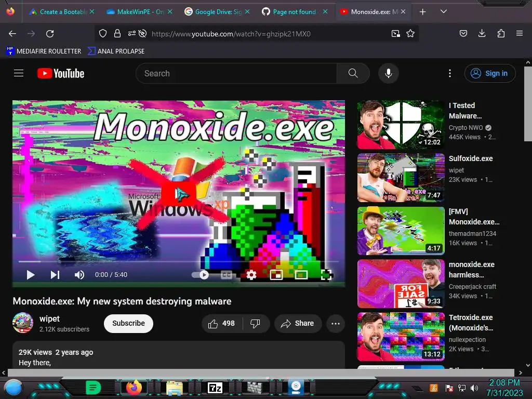The image size is (532, 399).
Task: Click the horizontal page scrollbar
Action: pos(261,373)
